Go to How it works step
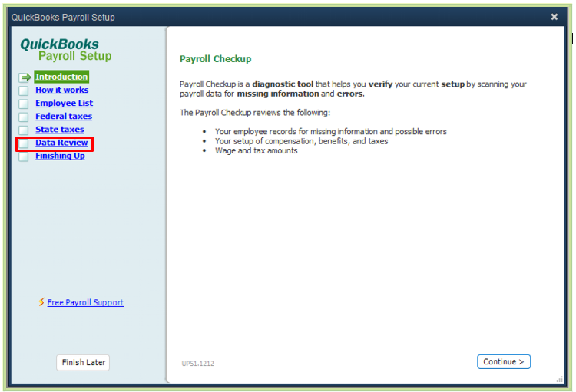Screen dimensions: 576x392 (x=61, y=90)
